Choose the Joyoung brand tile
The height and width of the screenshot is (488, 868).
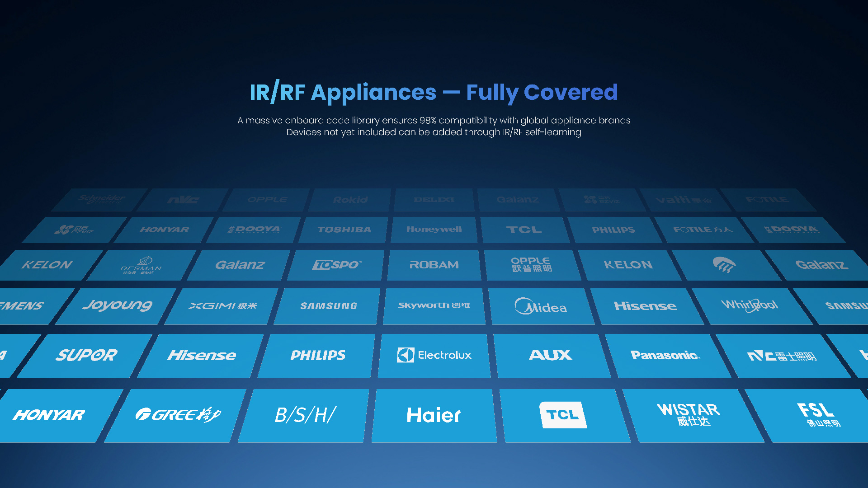pyautogui.click(x=117, y=306)
